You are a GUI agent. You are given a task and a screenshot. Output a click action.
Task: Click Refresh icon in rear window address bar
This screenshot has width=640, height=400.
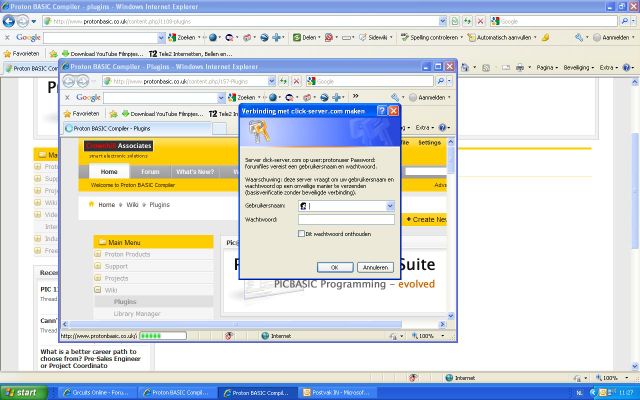(x=467, y=21)
